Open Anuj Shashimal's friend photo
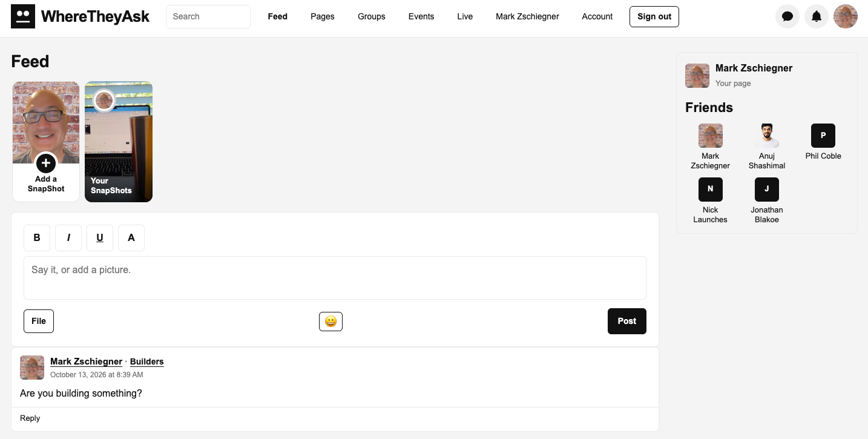Image resolution: width=868 pixels, height=439 pixels. click(x=767, y=136)
